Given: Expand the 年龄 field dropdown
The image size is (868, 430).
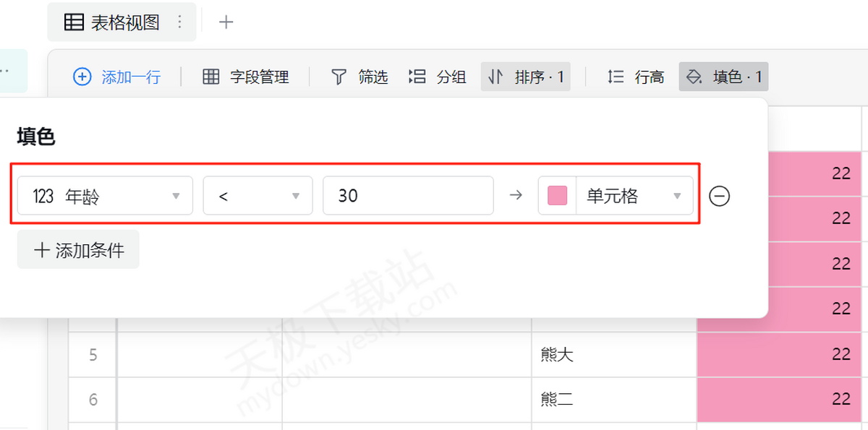Looking at the screenshot, I should click(x=105, y=196).
